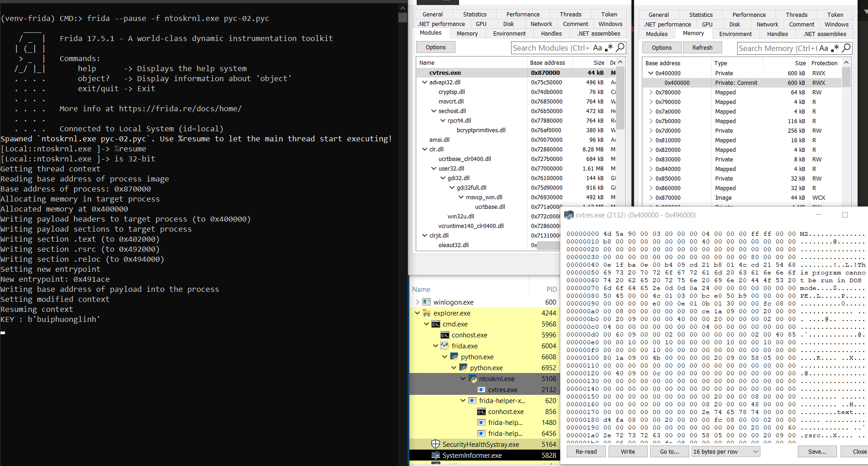The height and width of the screenshot is (466, 868).
Task: Collapse the advapi32.dll module node
Action: point(424,82)
